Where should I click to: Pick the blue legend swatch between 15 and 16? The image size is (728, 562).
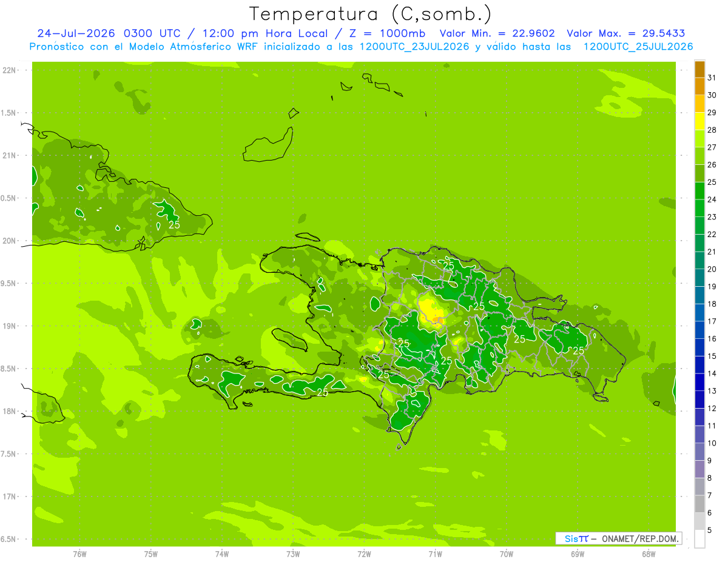(699, 347)
